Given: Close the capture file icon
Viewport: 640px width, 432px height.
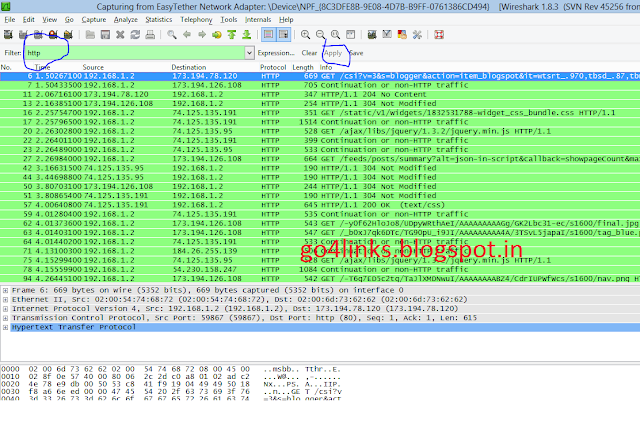Looking at the screenshot, I should click(120, 35).
